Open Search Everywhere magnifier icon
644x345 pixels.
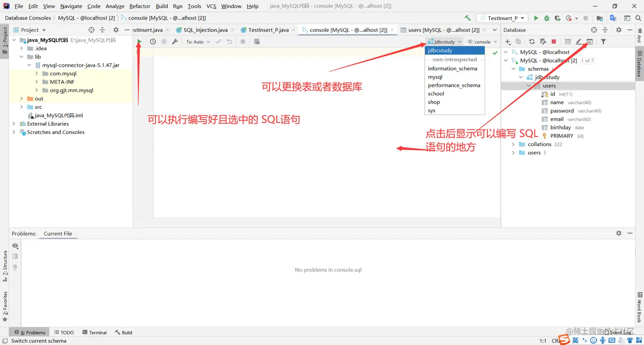[x=638, y=18]
